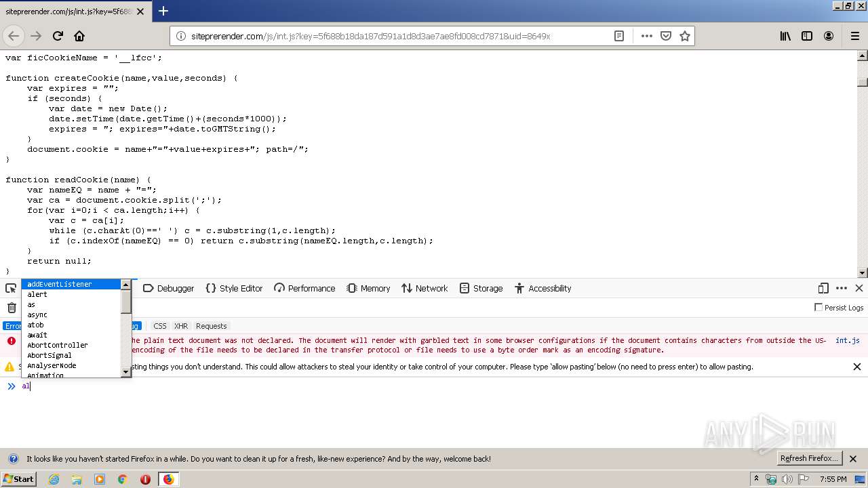Toggle the Errors console filter
868x488 pixels.
[12, 326]
